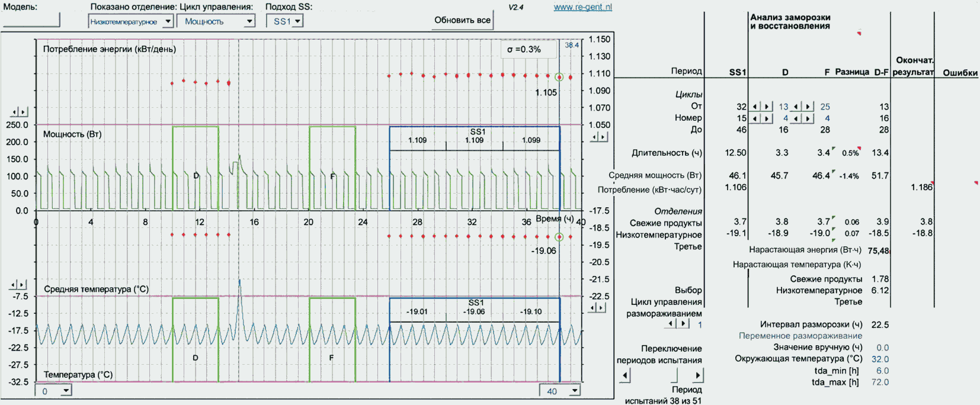
Task: Click left arrow for F period 'От' cycle
Action: (797, 107)
